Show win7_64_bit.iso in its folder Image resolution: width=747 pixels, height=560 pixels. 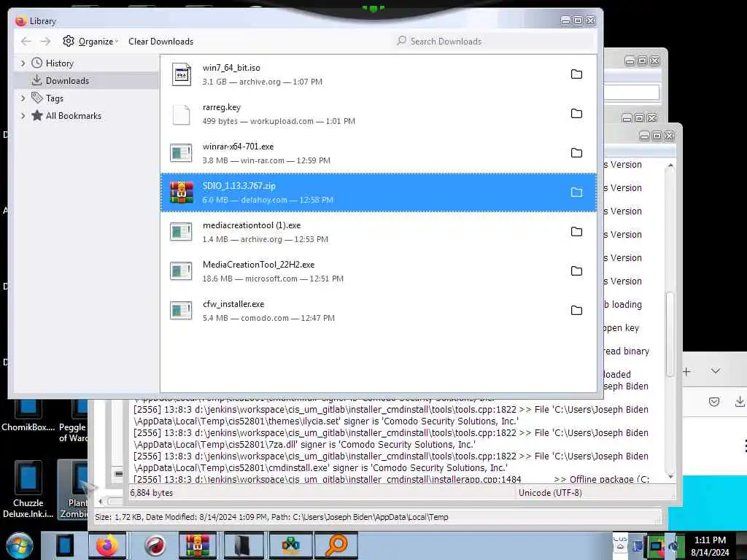pyautogui.click(x=576, y=74)
